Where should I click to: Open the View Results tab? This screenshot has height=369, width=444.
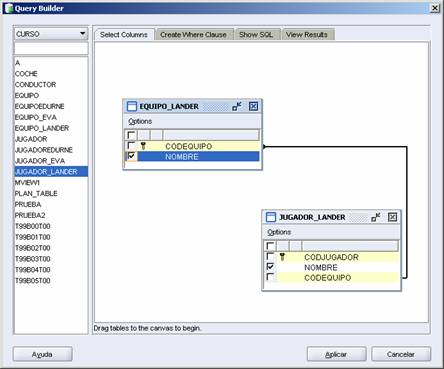click(x=307, y=35)
